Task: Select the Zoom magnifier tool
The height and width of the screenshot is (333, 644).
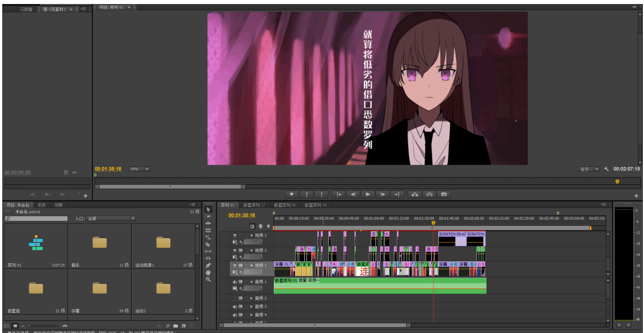Action: (208, 279)
